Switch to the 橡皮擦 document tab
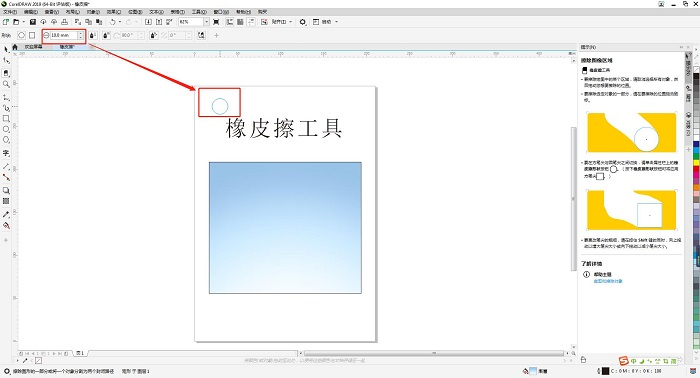Image resolution: width=700 pixels, height=378 pixels. click(x=67, y=47)
